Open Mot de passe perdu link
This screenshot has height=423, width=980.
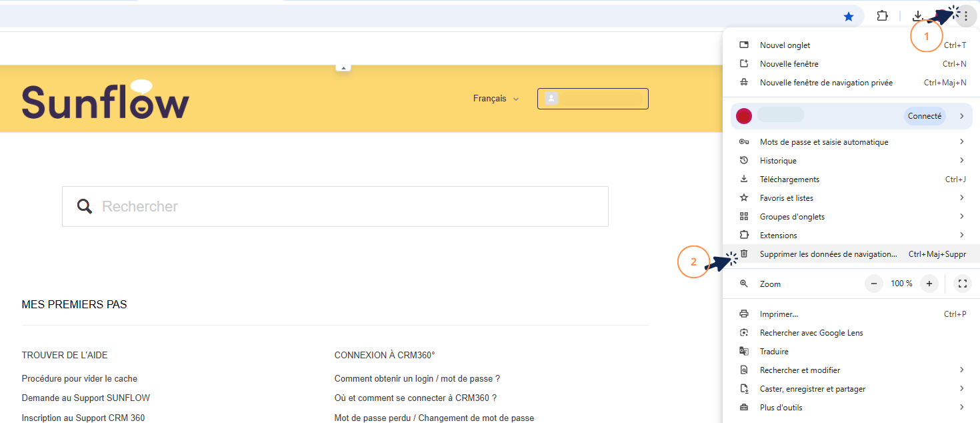click(434, 418)
